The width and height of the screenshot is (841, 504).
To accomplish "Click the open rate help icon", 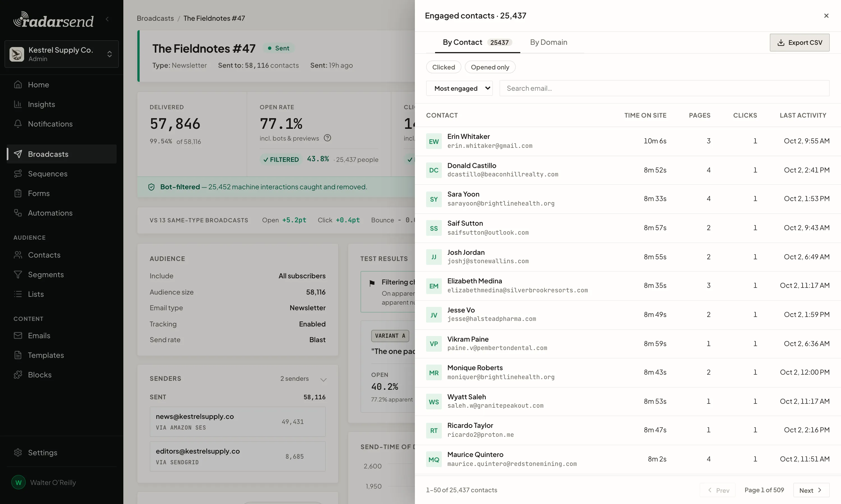I will click(x=327, y=138).
